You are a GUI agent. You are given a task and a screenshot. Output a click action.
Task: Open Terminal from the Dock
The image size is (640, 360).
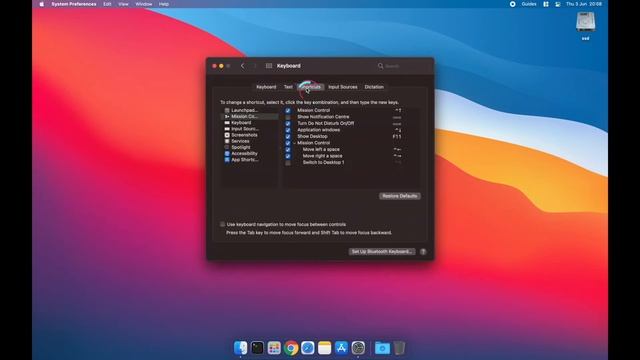257,348
